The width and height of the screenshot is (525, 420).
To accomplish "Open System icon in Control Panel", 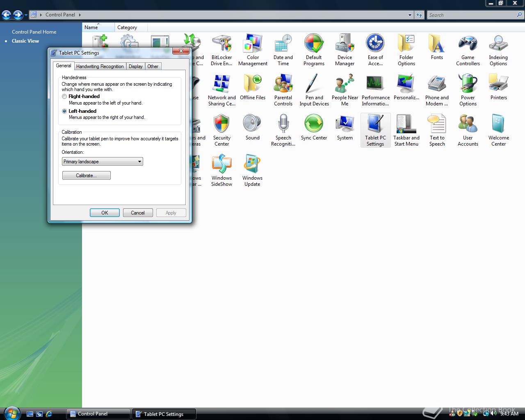I will 345,128.
